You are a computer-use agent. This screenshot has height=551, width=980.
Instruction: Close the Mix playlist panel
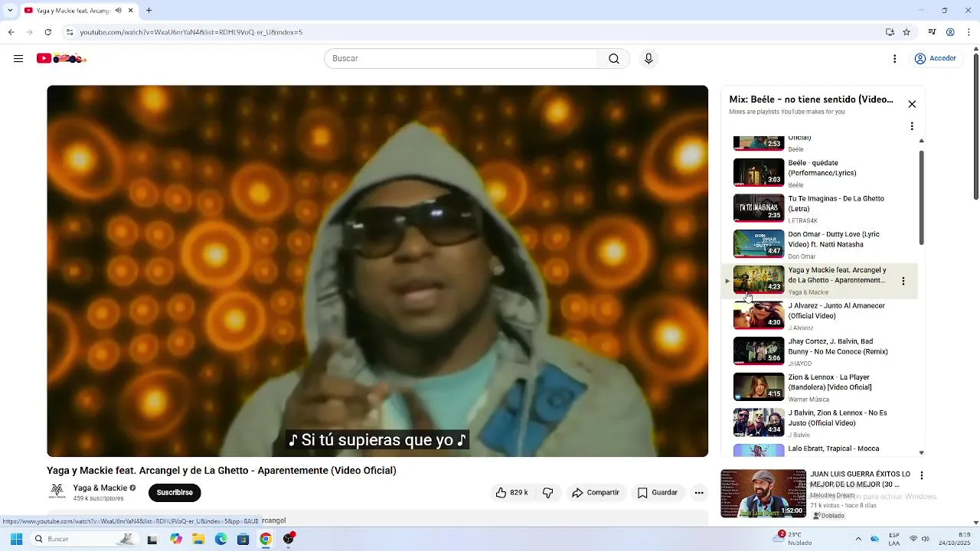pos(912,104)
